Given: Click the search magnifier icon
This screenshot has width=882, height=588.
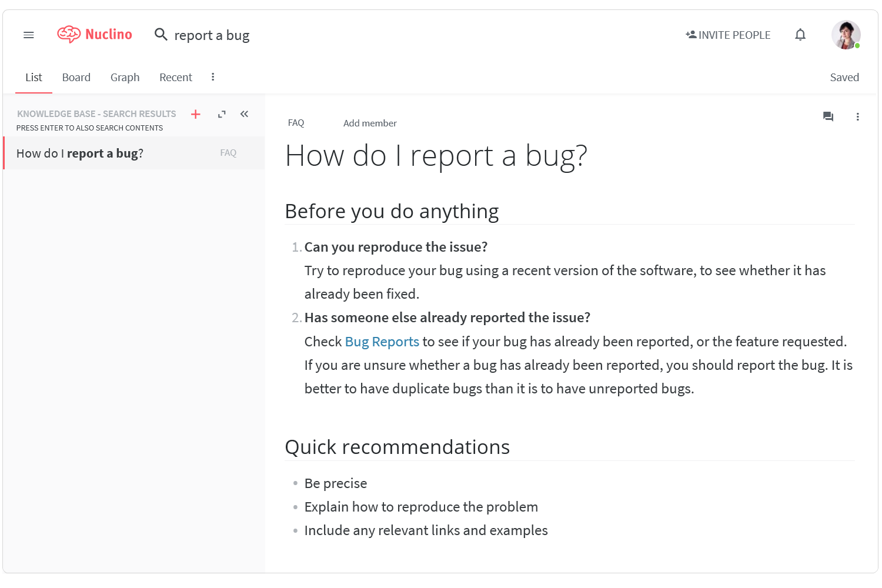Looking at the screenshot, I should pyautogui.click(x=161, y=35).
